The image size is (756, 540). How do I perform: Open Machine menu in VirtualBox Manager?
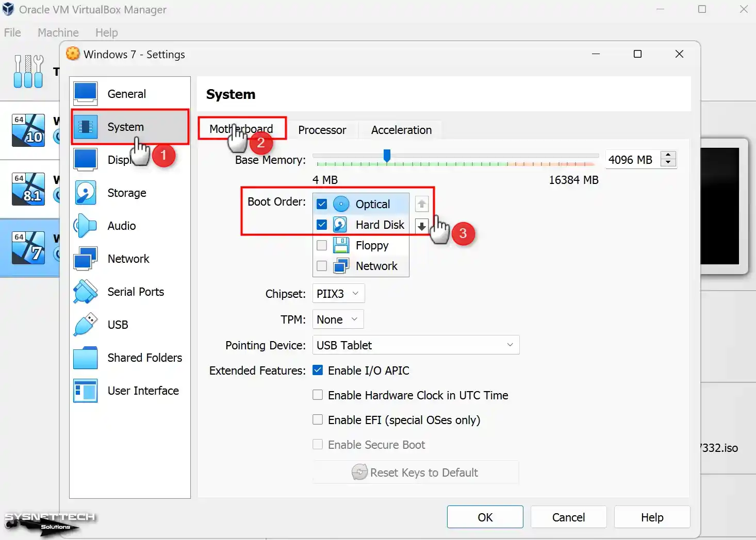coord(58,32)
